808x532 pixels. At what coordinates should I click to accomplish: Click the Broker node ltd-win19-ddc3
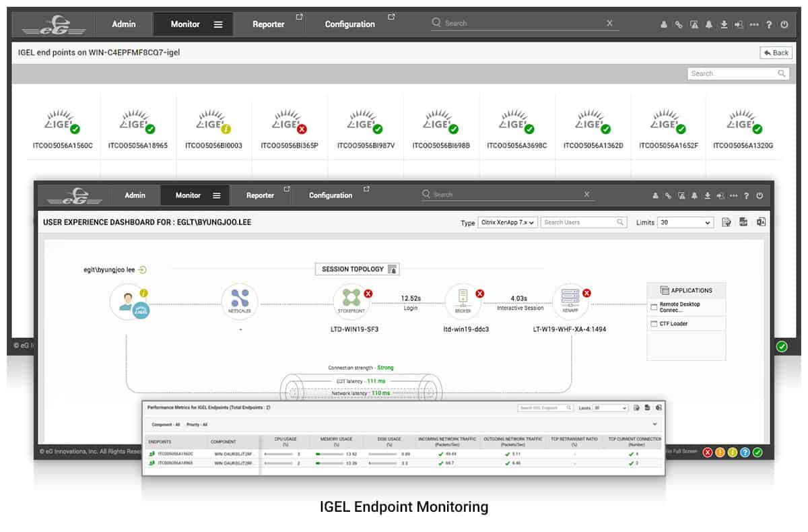[x=463, y=301]
